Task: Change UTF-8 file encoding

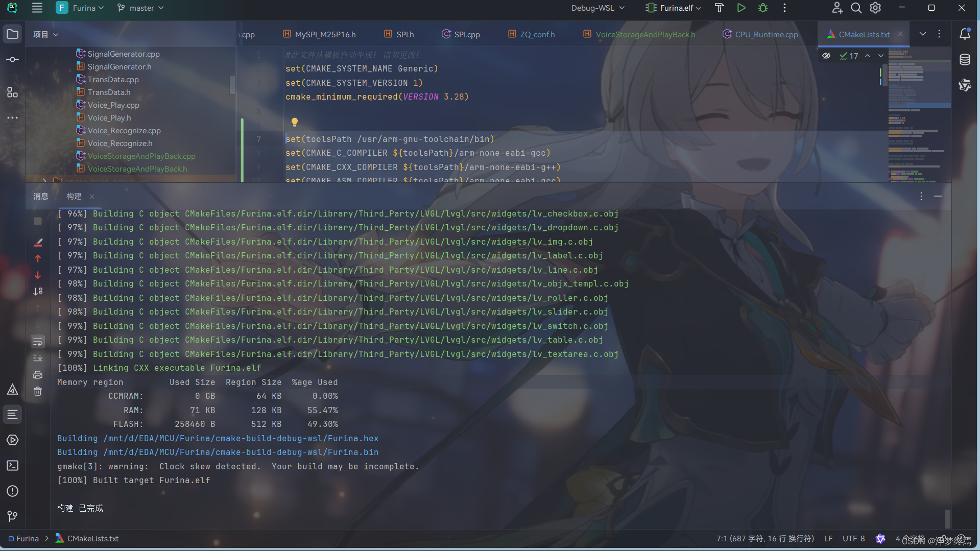Action: [x=853, y=538]
